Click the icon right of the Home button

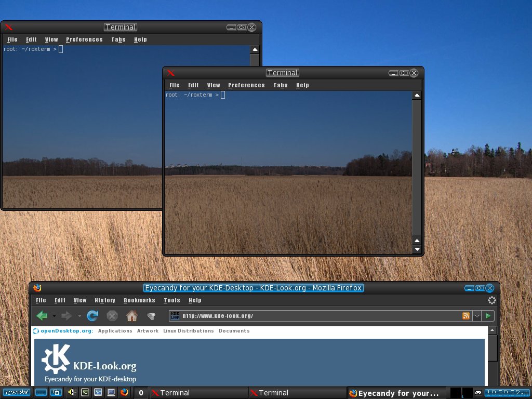[x=151, y=316]
